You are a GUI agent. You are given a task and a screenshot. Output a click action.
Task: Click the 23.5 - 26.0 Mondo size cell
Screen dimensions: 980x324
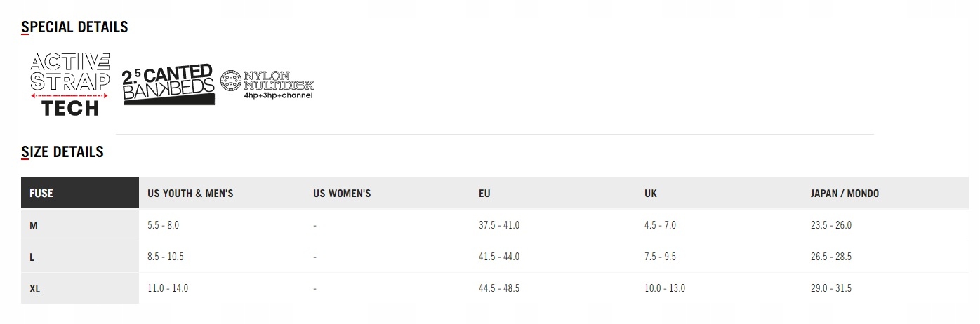(830, 226)
